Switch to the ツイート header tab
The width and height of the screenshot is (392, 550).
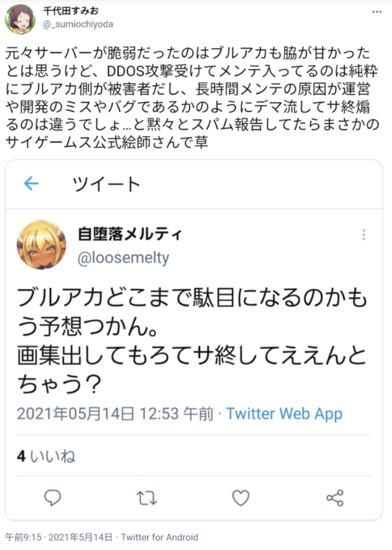[x=106, y=183]
